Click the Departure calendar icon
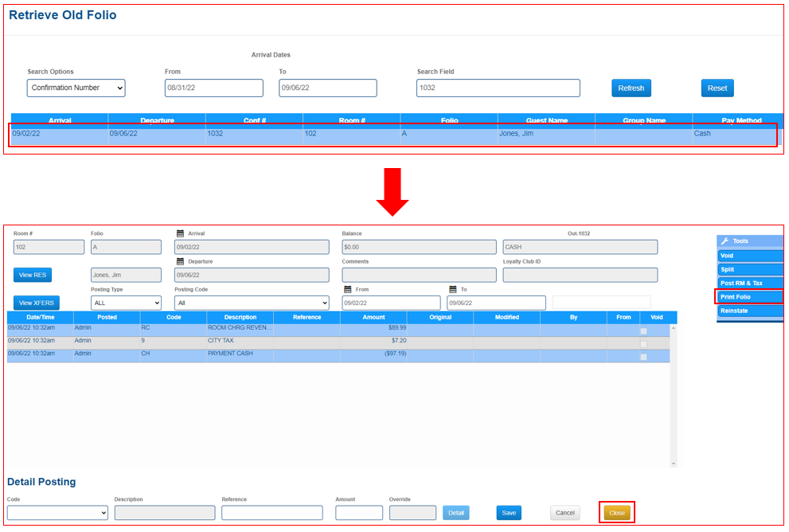The width and height of the screenshot is (789, 532). coord(181,261)
